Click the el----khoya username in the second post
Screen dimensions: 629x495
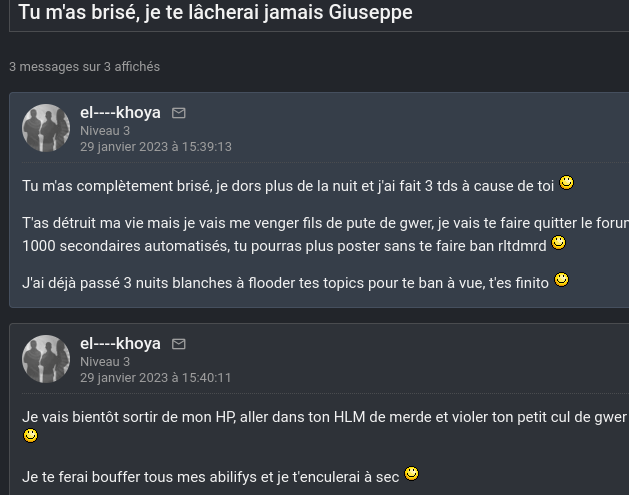(120, 344)
